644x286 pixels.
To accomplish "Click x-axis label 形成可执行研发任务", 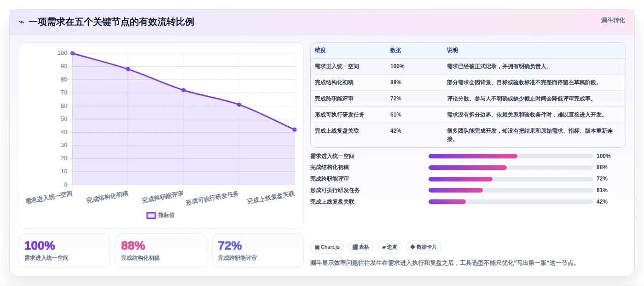I will pos(212,198).
